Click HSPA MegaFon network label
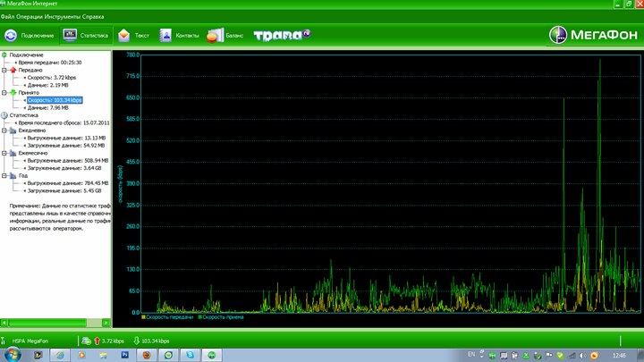 [30, 341]
